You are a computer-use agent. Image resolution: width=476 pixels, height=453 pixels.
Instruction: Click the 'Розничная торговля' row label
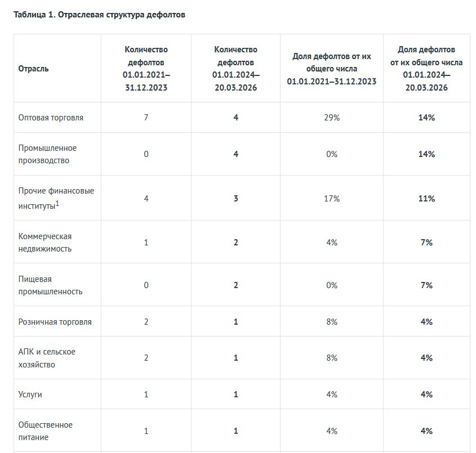point(55,322)
